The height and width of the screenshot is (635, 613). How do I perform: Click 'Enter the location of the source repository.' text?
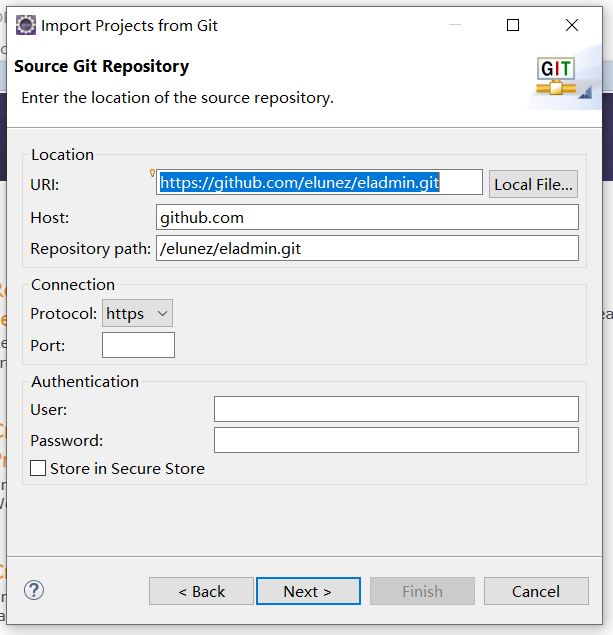tap(177, 98)
